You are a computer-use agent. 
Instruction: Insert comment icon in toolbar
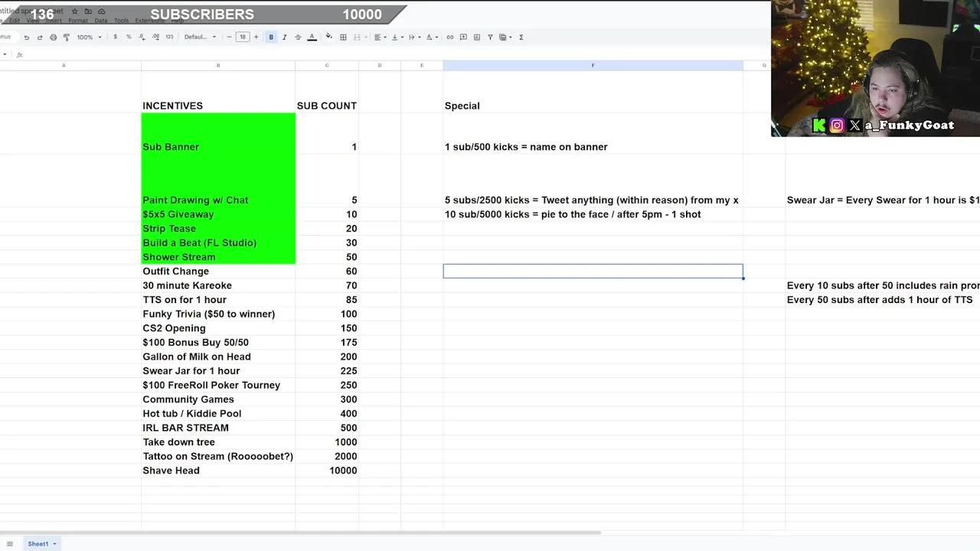point(463,37)
